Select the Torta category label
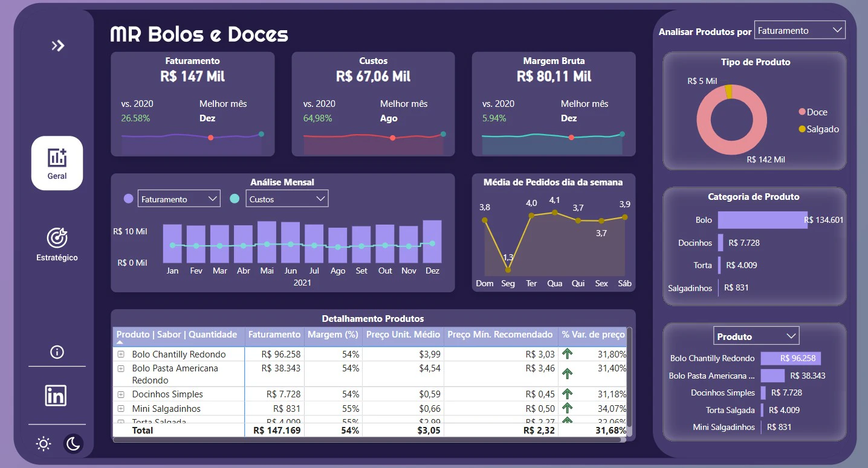 tap(703, 265)
